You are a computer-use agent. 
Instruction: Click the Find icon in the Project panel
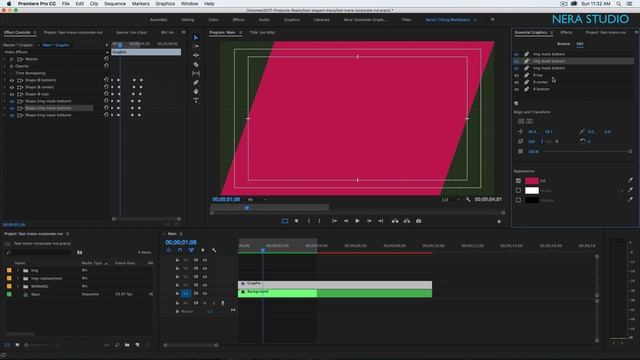tap(117, 345)
